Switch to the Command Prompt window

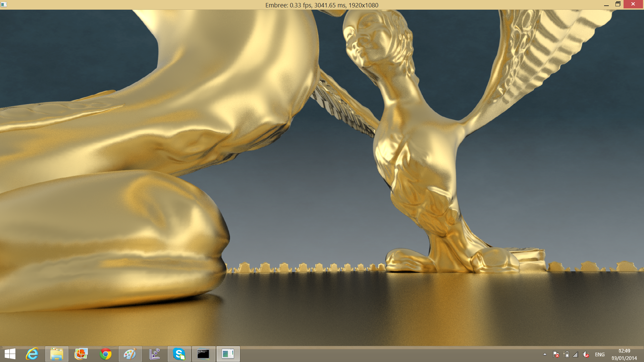point(204,354)
